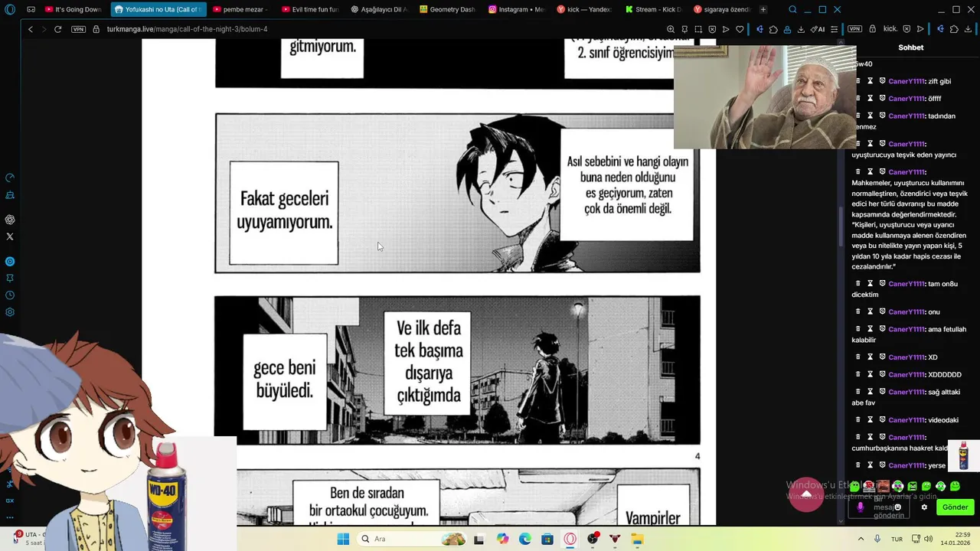Open the emoji picker smiley icon
This screenshot has width=980, height=551.
point(897,507)
